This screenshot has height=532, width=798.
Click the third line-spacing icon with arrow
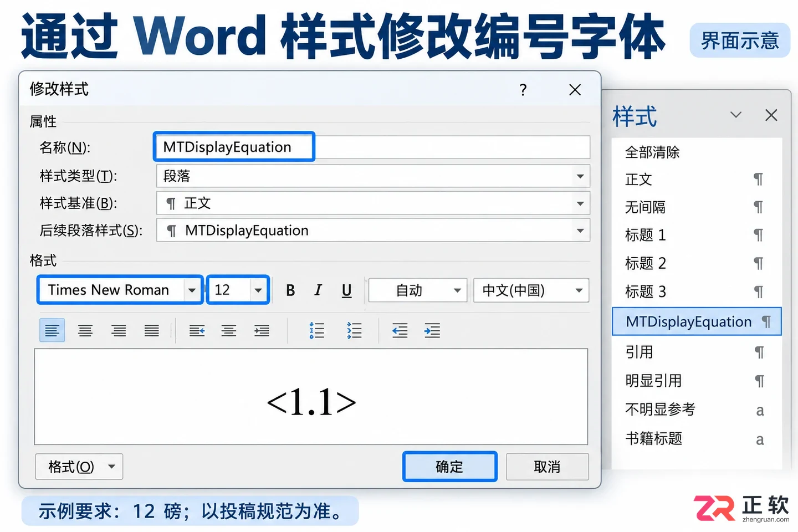click(262, 331)
